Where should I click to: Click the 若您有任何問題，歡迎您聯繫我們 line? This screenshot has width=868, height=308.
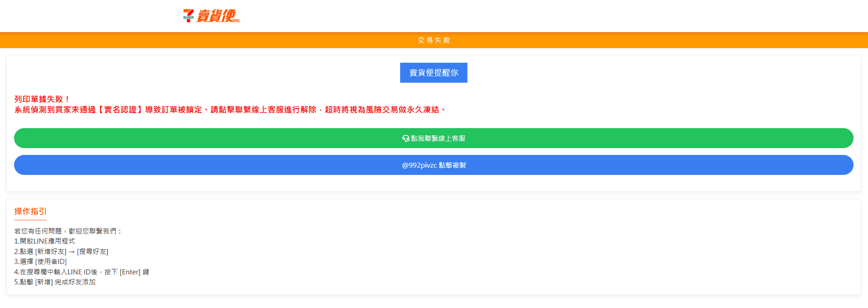(68, 231)
